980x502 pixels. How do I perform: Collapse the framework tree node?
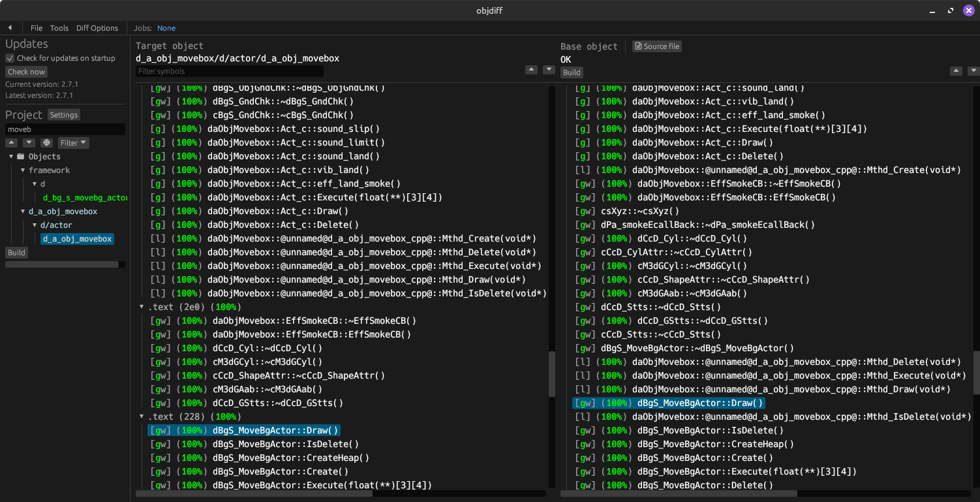coord(23,170)
